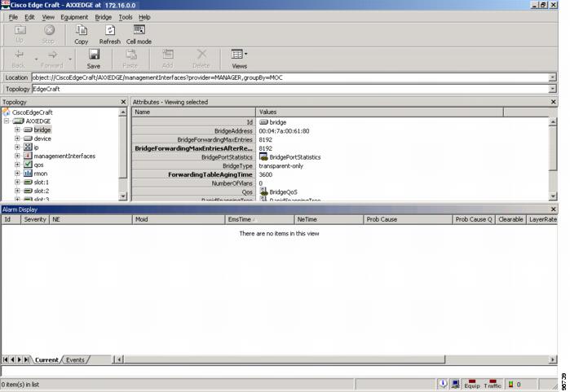570x392 pixels.
Task: Click the BridgeQoS value icon
Action: point(263,192)
